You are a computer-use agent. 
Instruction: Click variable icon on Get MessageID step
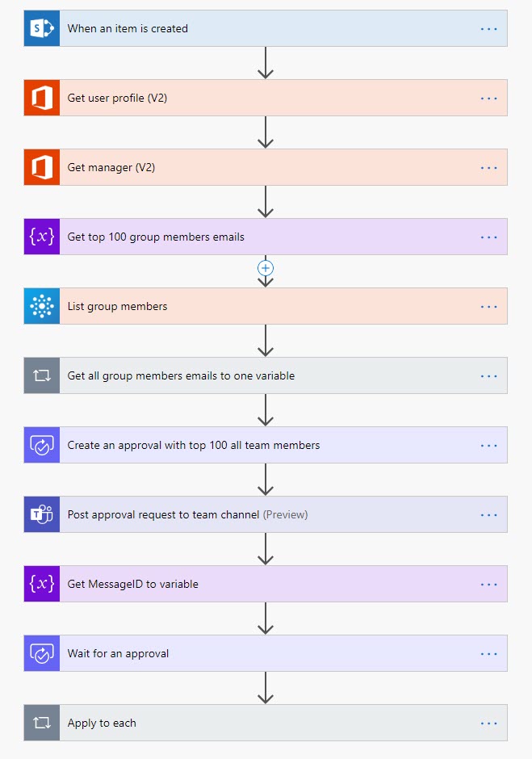coord(41,584)
